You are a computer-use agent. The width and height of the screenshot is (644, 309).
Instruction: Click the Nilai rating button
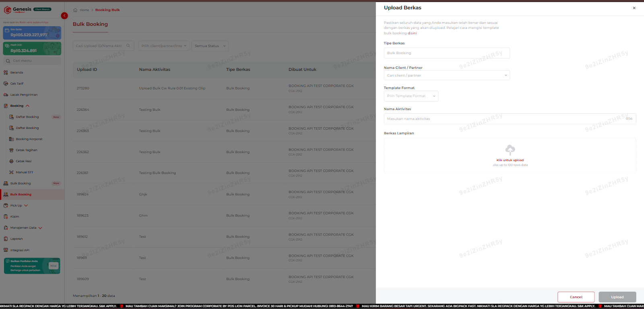(54, 266)
